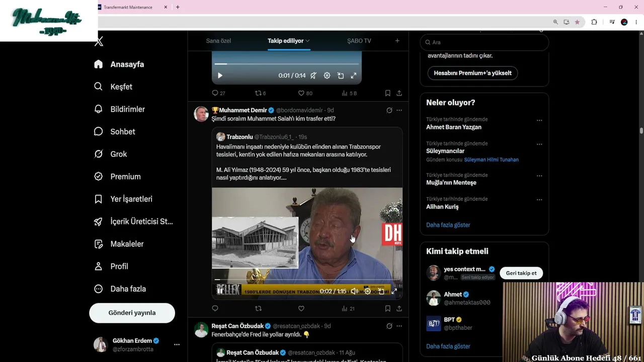This screenshot has width=644, height=362.
Task: Repost Muhammet Demir's post
Action: click(x=258, y=308)
